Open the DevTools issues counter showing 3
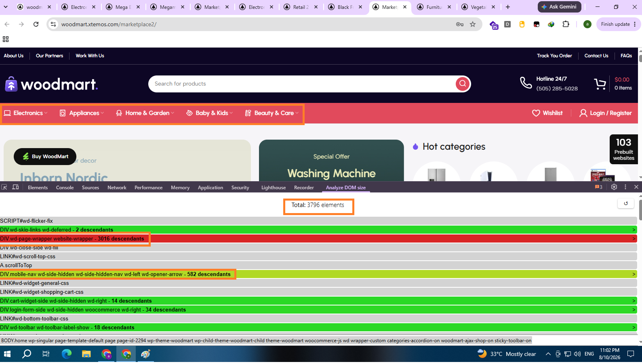This screenshot has height=364, width=642. pyautogui.click(x=598, y=187)
